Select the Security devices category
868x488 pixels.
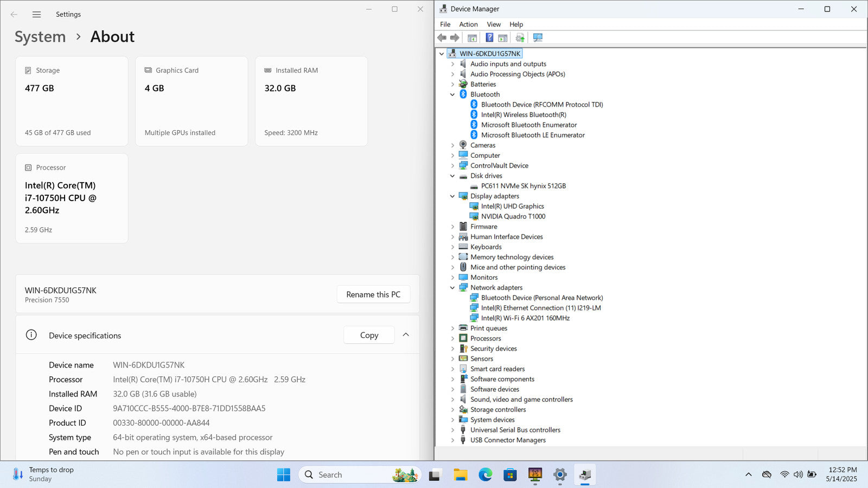click(493, 349)
